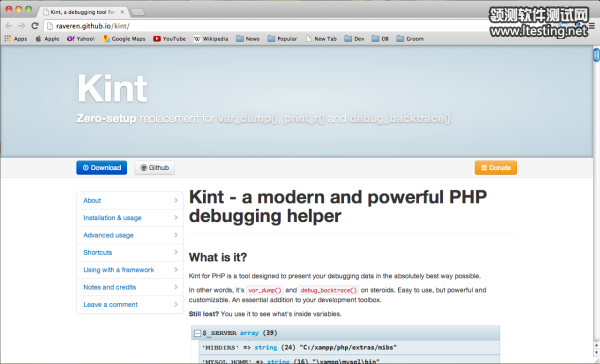Open the Apps bookmark shortcut
The image size is (600, 364).
tap(16, 39)
